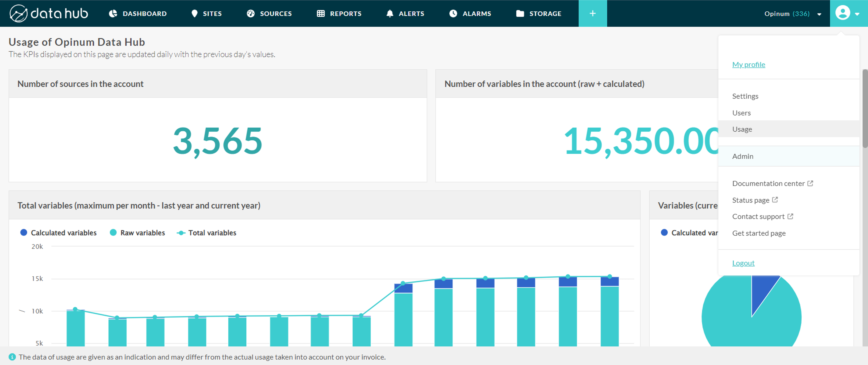The height and width of the screenshot is (365, 868).
Task: Toggle Calculated variables legend in pie chart
Action: (x=689, y=233)
